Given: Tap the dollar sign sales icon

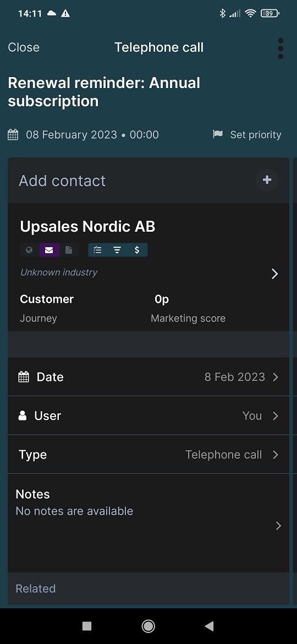Looking at the screenshot, I should 137,250.
